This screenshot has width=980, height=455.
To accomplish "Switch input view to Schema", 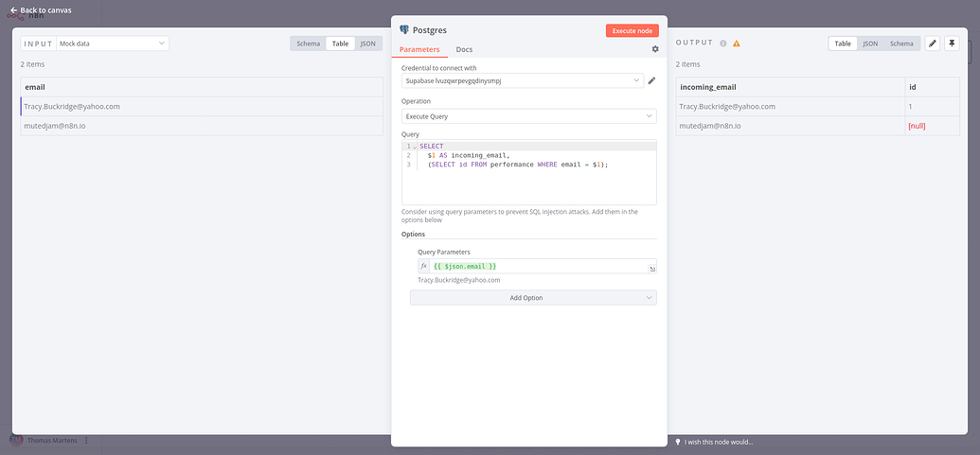I will click(x=308, y=44).
